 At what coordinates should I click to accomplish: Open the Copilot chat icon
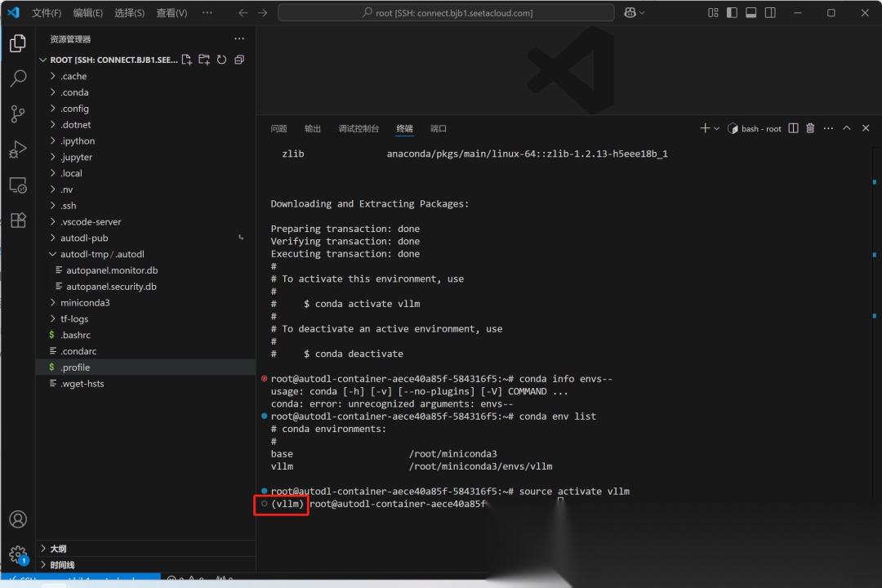630,12
